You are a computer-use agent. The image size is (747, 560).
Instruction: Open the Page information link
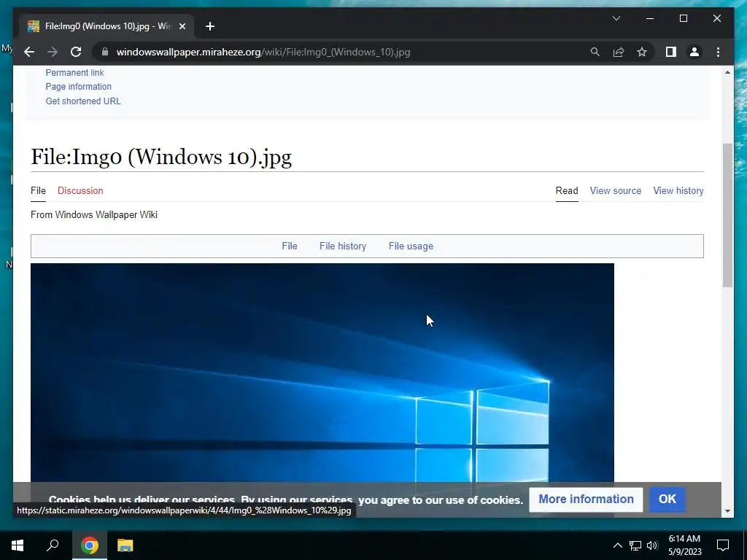tap(79, 87)
